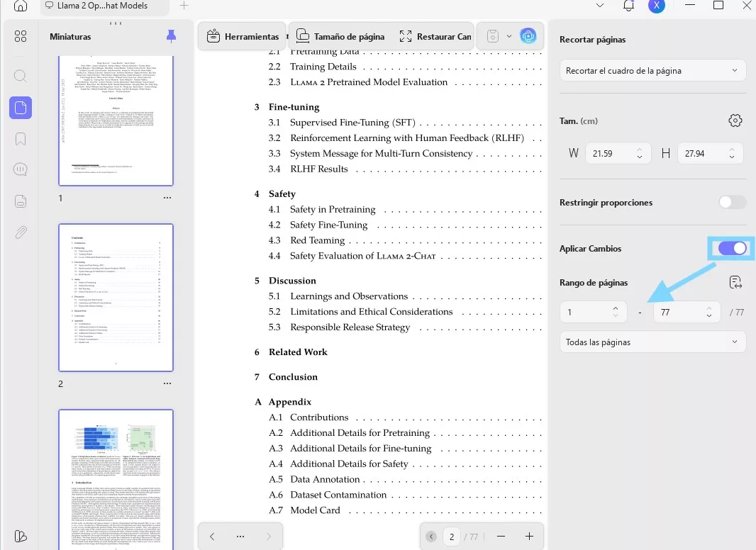
Task: Open the thumbnails grid view in the sidebar
Action: (x=21, y=36)
